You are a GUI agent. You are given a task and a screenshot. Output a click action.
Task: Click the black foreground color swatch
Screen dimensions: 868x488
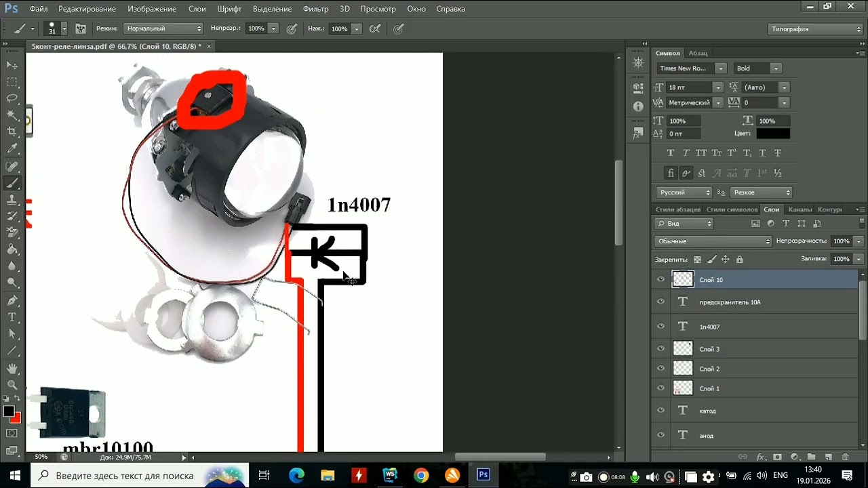[x=9, y=411]
